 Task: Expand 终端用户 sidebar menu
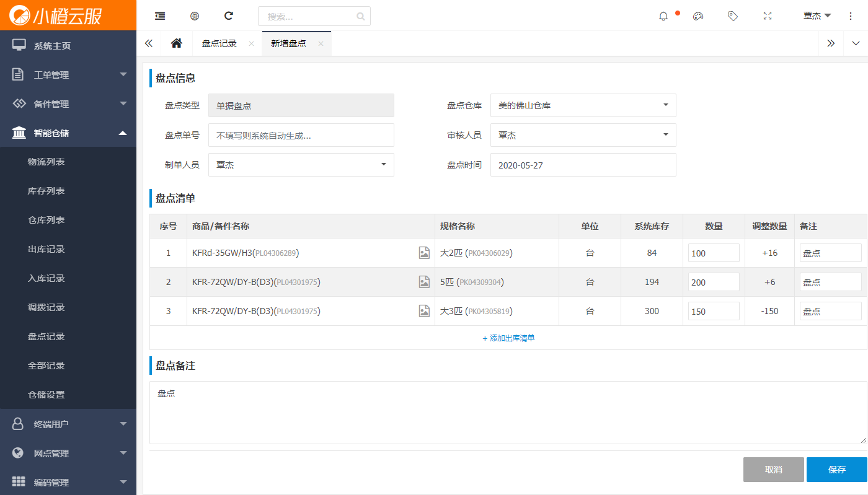68,424
